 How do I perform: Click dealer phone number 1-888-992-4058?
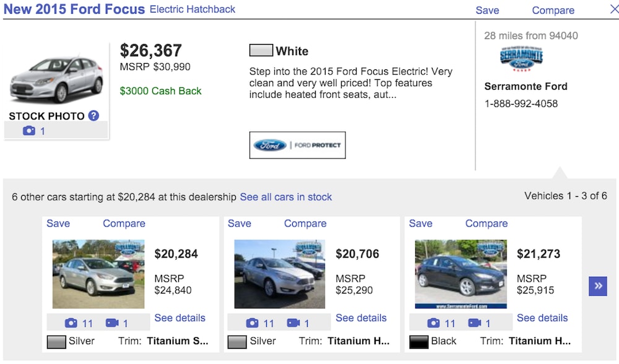[x=521, y=103]
